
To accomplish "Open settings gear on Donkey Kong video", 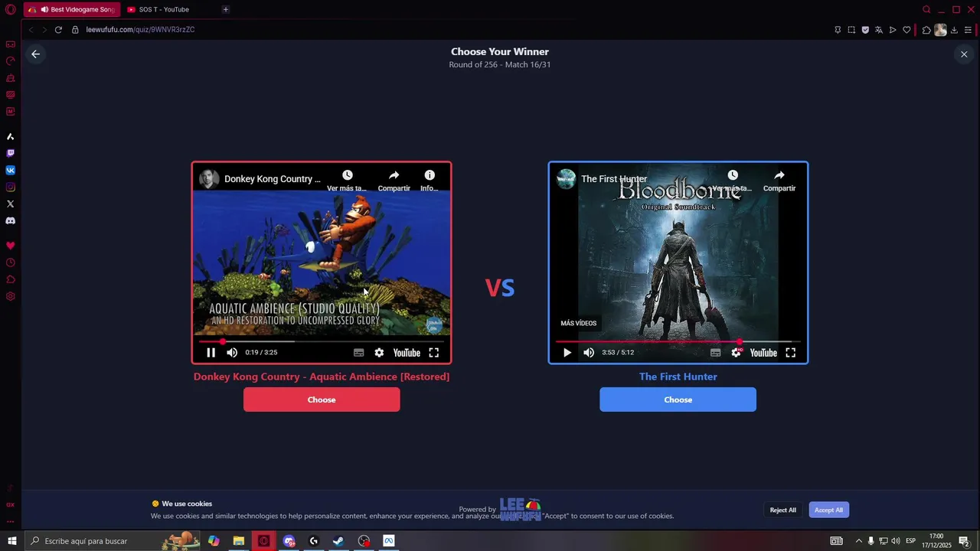I will pos(379,353).
